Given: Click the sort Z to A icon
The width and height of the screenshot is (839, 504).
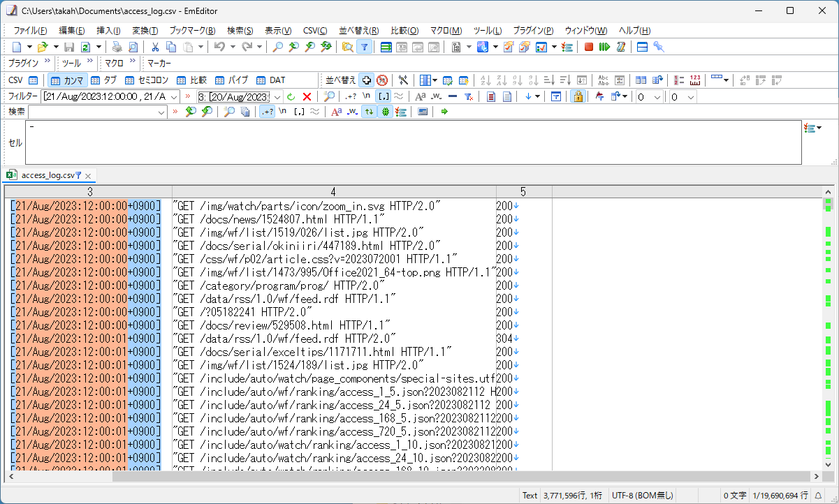Looking at the screenshot, I should [x=502, y=80].
